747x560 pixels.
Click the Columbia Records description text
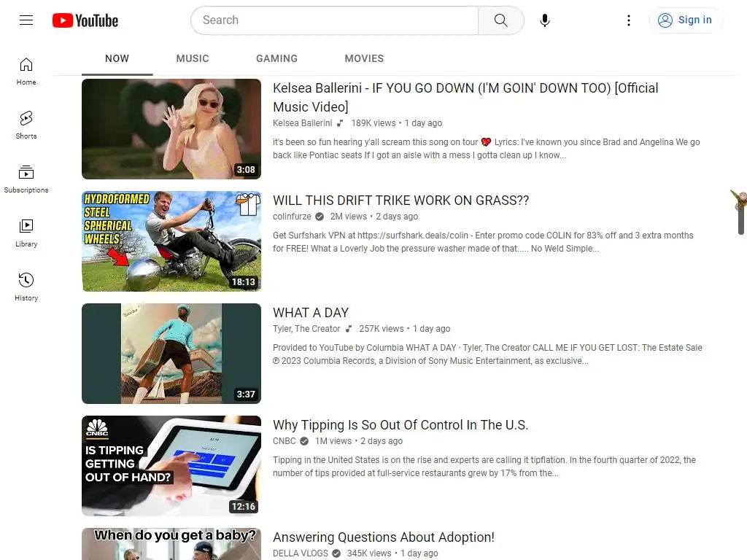(487, 354)
